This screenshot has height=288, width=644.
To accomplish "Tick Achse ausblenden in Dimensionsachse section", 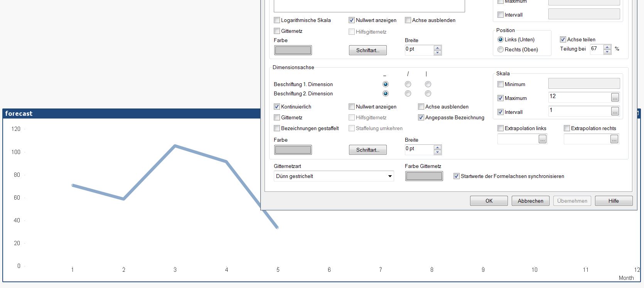I will pos(421,107).
